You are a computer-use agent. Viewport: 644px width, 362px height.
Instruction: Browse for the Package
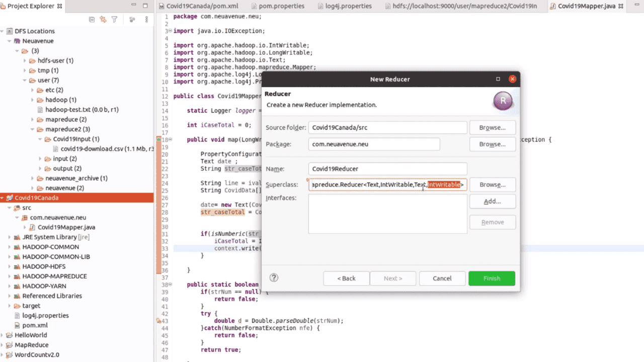(493, 144)
